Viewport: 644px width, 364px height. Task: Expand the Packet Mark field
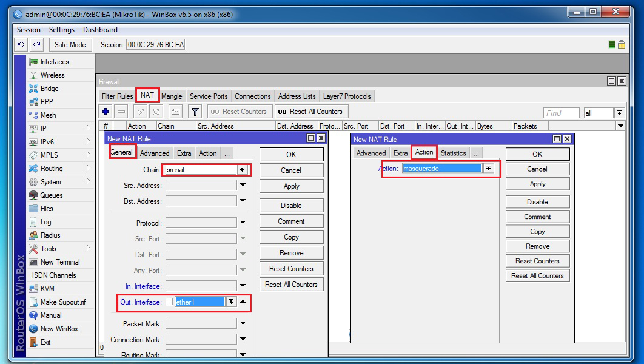(243, 323)
